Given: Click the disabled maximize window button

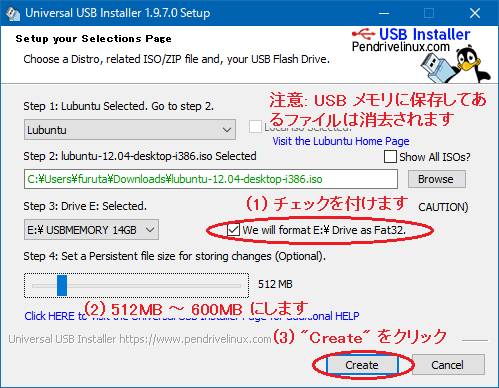Looking at the screenshot, I should [x=429, y=13].
